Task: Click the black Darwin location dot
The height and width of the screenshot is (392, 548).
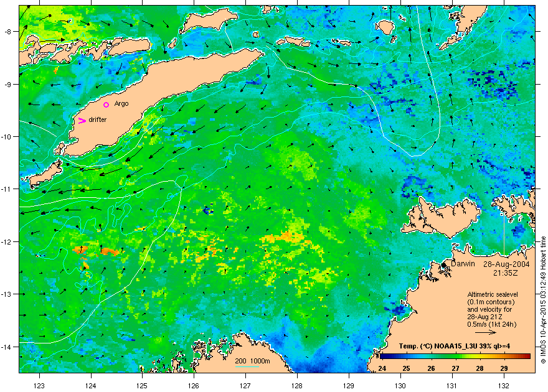Action: (444, 265)
